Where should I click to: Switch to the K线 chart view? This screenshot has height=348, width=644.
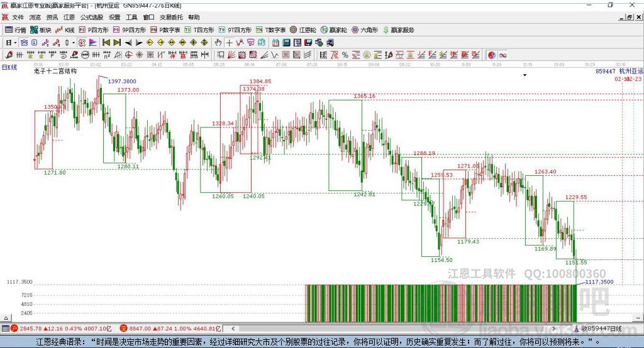point(65,30)
